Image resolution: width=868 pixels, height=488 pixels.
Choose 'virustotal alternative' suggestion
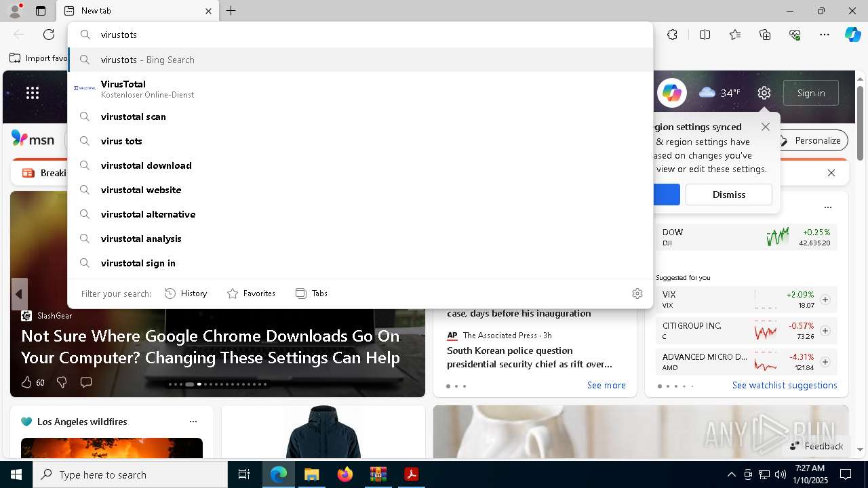click(x=361, y=214)
